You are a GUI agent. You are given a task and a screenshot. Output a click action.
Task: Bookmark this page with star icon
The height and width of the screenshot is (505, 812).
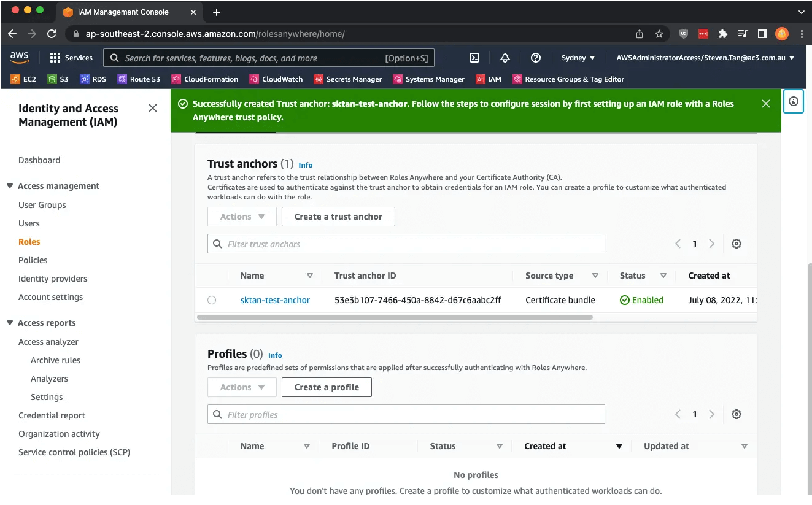click(659, 34)
